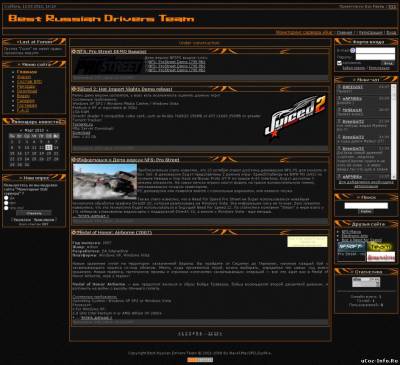The image size is (400, 365).
Task: Toggle the remember-me checkbox in login form
Action: (x=339, y=63)
